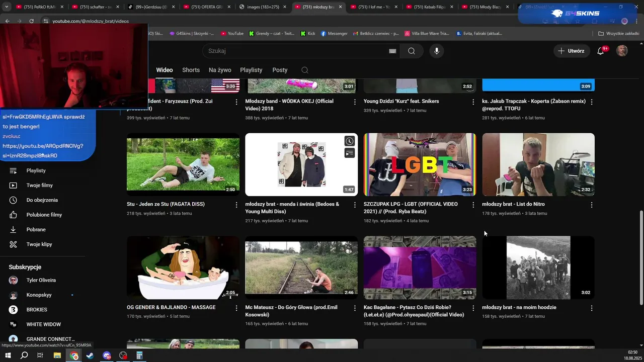Add menda i świnia to queue
Image resolution: width=644 pixels, height=362 pixels.
click(x=349, y=153)
